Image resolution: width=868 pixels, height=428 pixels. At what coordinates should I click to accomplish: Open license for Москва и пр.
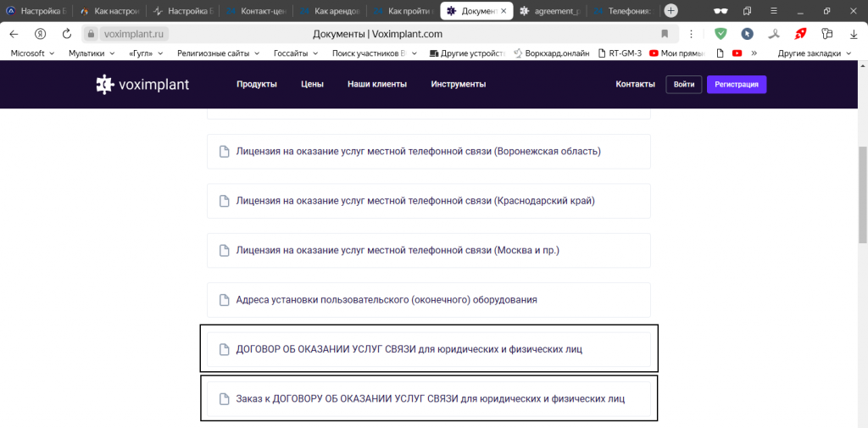click(428, 251)
